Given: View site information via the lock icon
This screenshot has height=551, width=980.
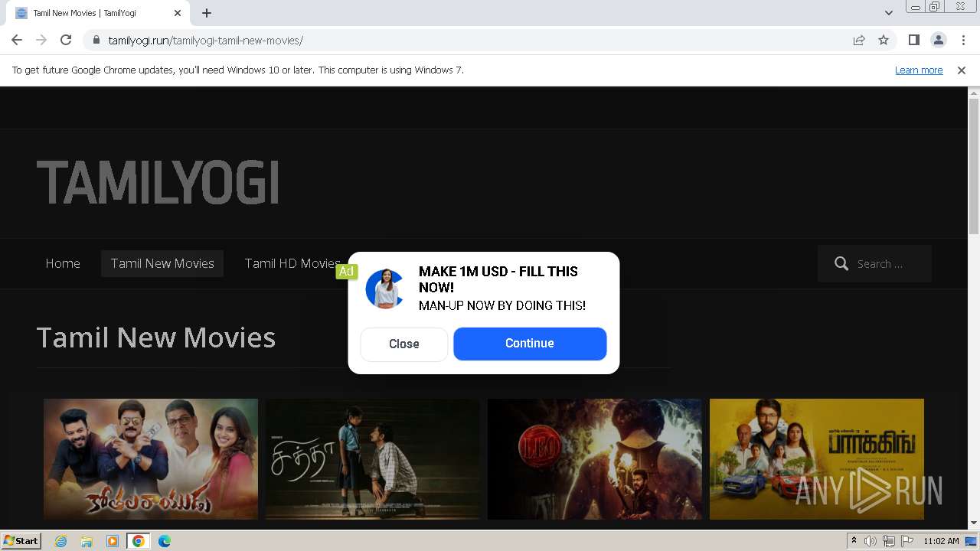Looking at the screenshot, I should [x=96, y=40].
